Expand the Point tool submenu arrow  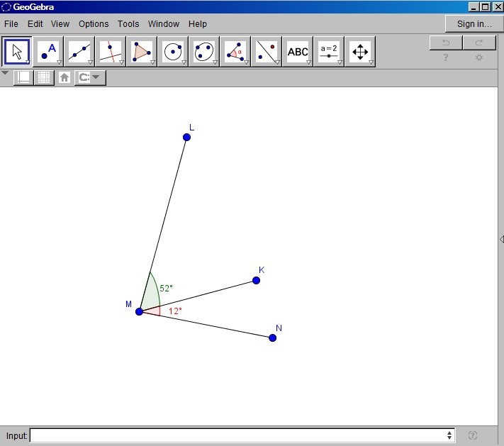(x=59, y=62)
